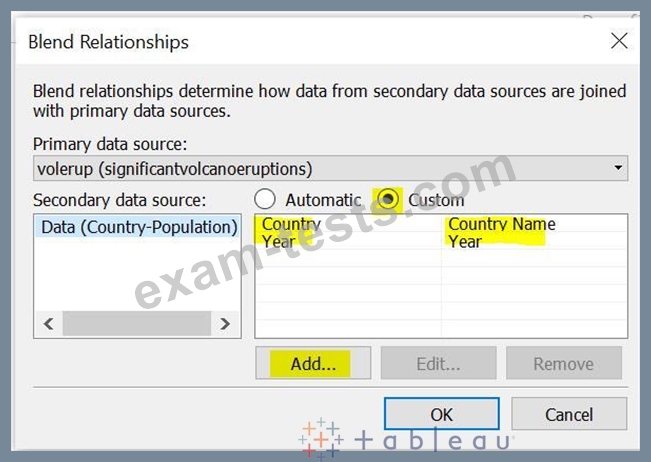
Task: Select Data (Country-Population) secondary source
Action: click(138, 227)
